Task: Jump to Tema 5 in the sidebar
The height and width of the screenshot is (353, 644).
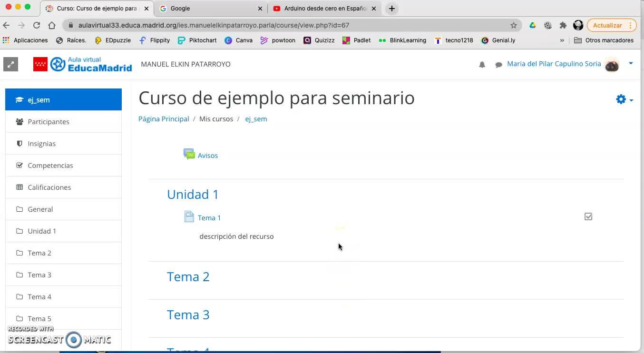Action: 63,319
